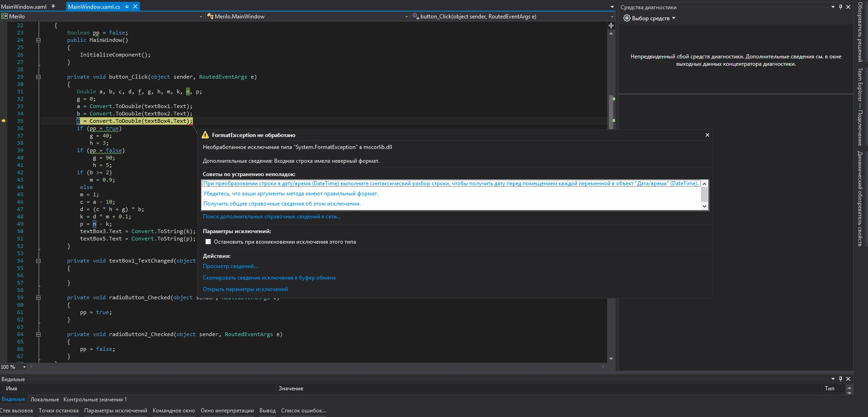The height and width of the screenshot is (417, 868).
Task: Open the DateTime string conversion tip
Action: point(450,183)
